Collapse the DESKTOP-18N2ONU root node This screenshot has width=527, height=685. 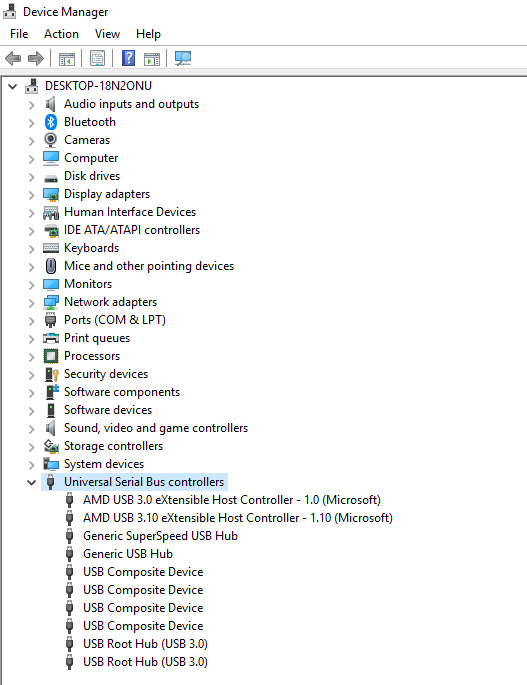click(13, 86)
